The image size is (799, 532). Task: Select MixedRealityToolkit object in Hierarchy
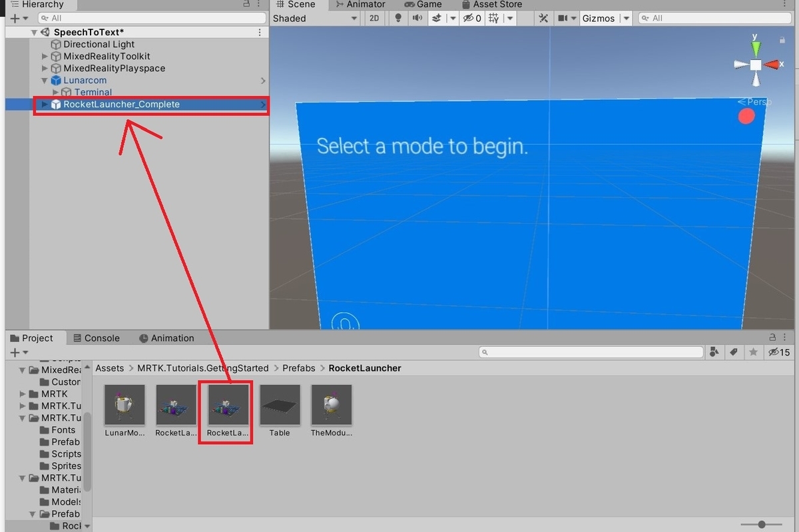[x=107, y=57]
